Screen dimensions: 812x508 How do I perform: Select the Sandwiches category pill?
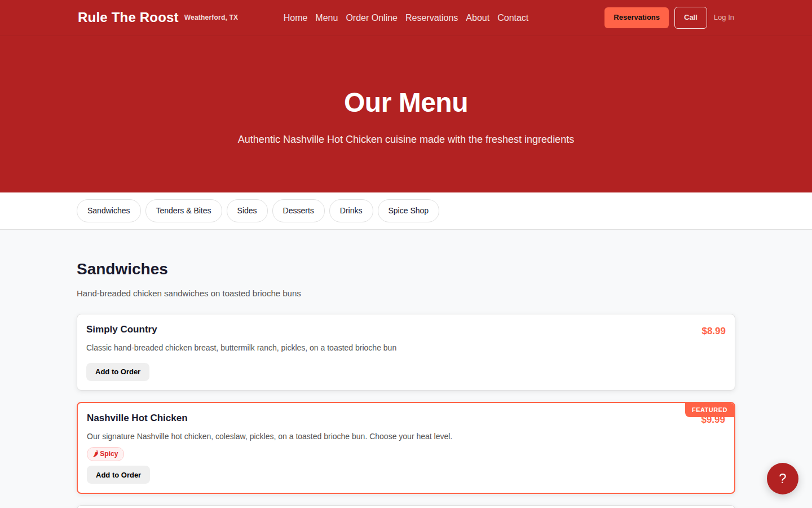108,211
